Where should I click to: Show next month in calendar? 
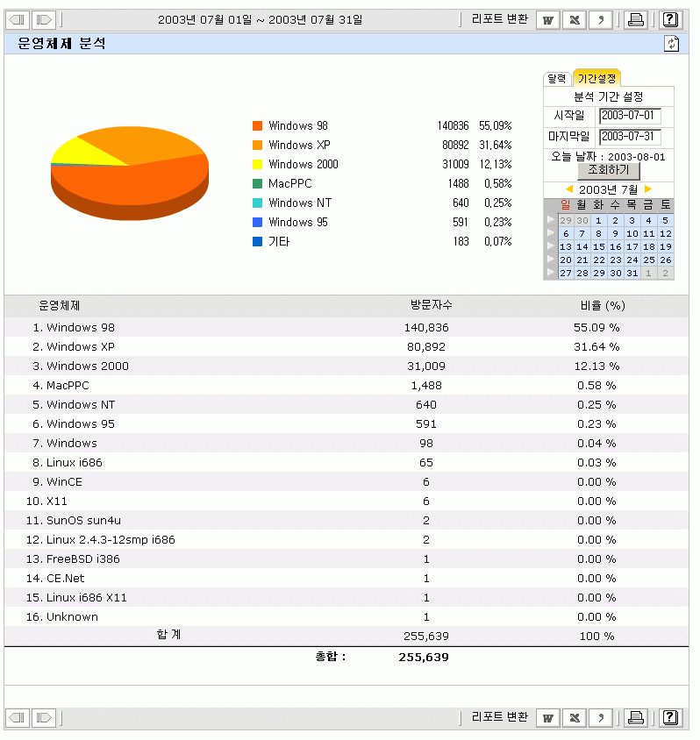pyautogui.click(x=648, y=189)
